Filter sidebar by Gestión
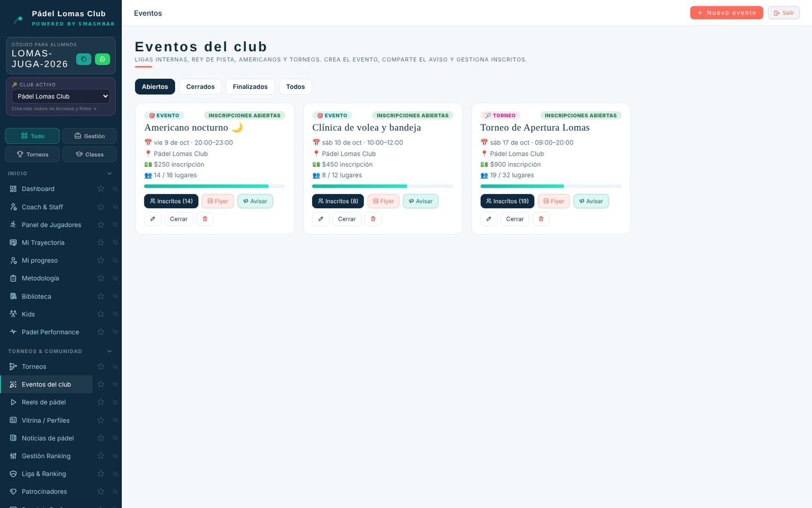Viewport: 812px width, 508px height. pos(89,136)
